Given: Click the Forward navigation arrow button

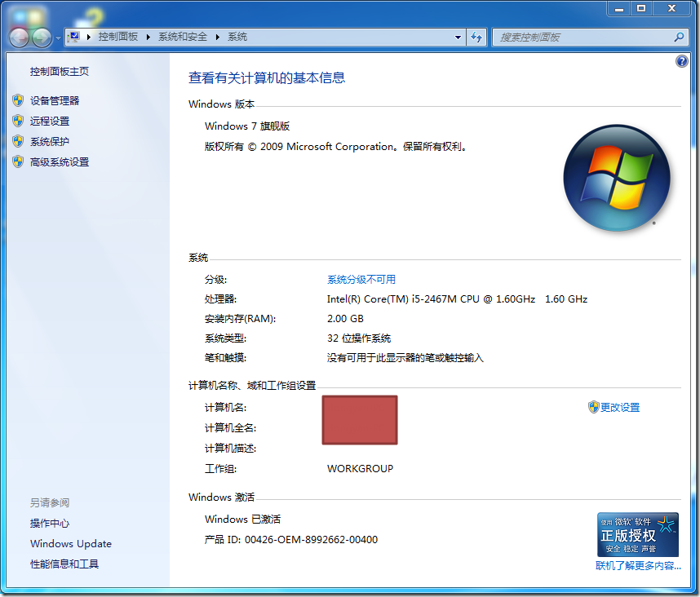Looking at the screenshot, I should click(42, 38).
